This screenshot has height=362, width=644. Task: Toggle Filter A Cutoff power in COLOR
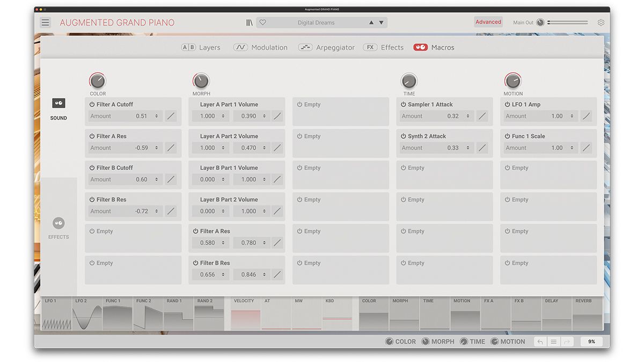point(92,105)
